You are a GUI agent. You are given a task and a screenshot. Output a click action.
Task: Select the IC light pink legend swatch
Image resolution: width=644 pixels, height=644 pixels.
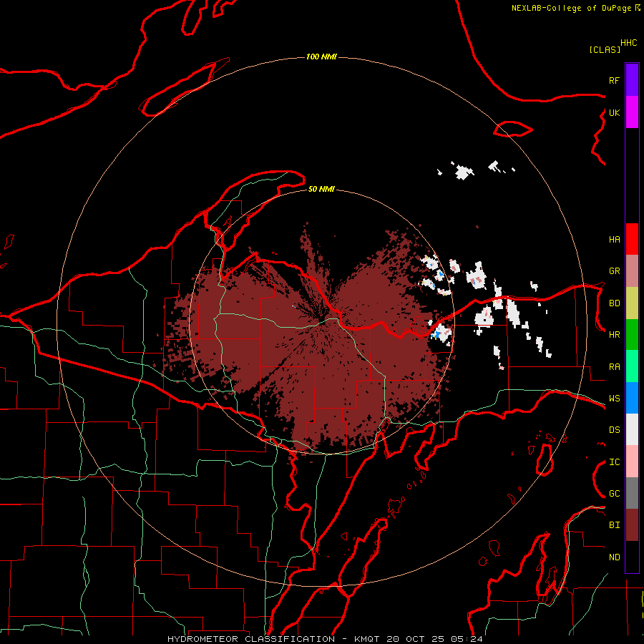tap(632, 462)
